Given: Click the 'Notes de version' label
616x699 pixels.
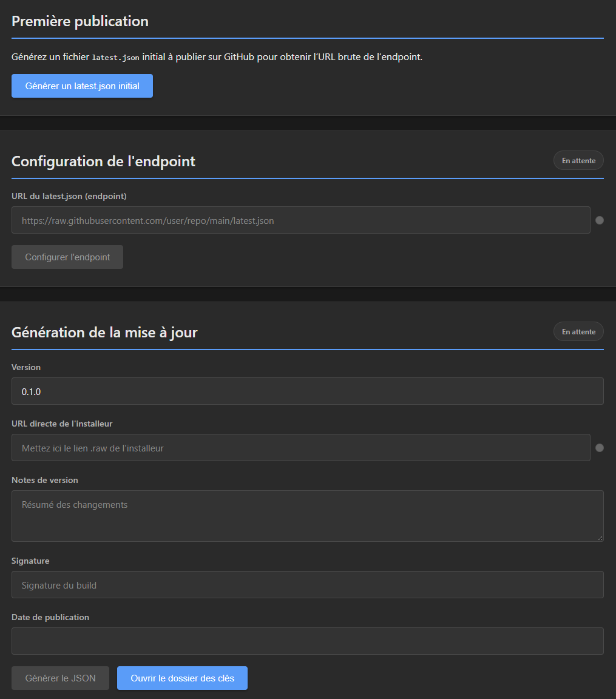Looking at the screenshot, I should coord(44,480).
